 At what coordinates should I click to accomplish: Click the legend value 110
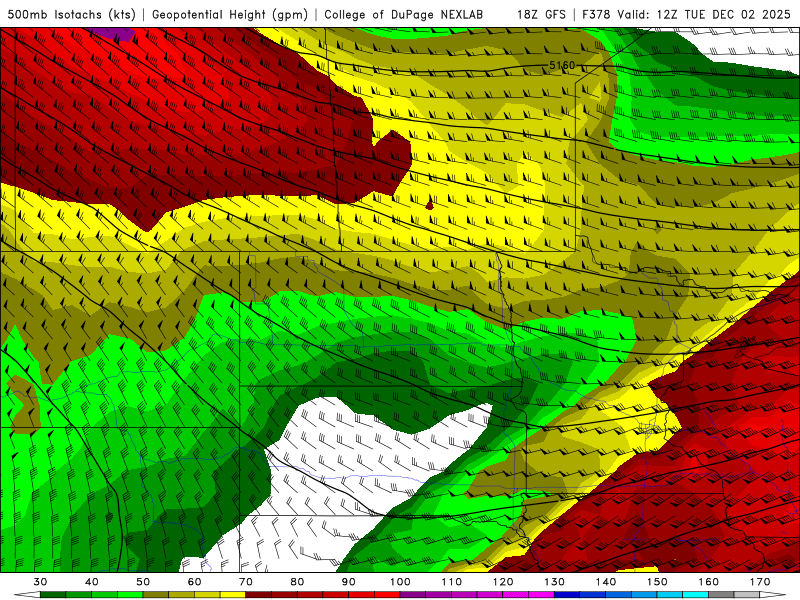pyautogui.click(x=452, y=582)
